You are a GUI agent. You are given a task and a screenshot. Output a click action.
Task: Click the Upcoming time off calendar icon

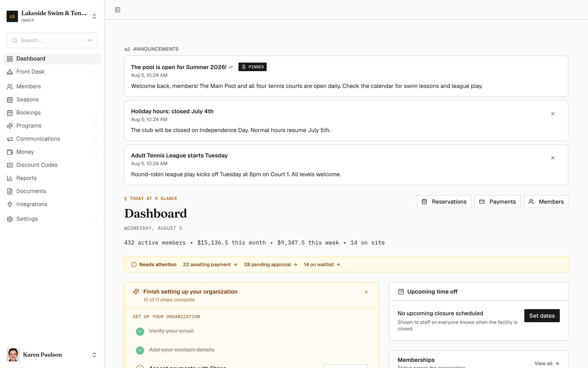click(x=401, y=292)
